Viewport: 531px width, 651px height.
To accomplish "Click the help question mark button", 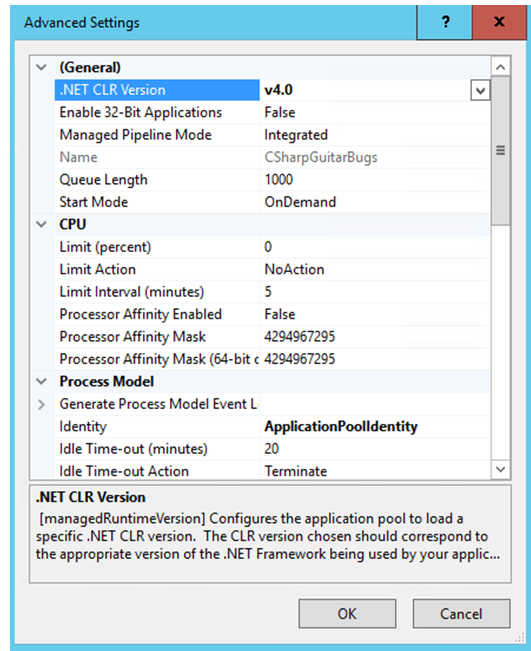I will [445, 22].
